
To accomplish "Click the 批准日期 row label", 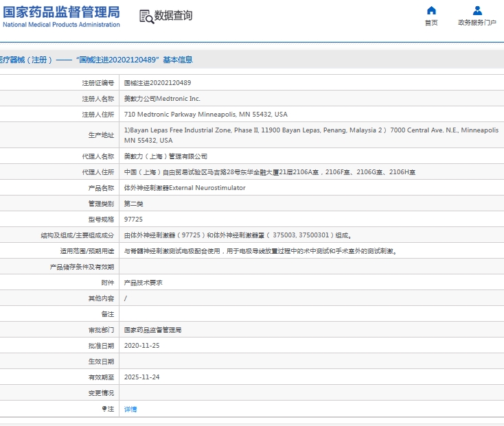I will point(101,346).
